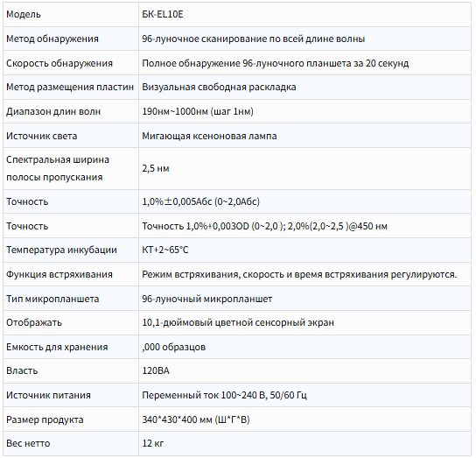Click the КТ+2~65°C temperature value
Image resolution: width=476 pixels, height=458 pixels.
165,250
